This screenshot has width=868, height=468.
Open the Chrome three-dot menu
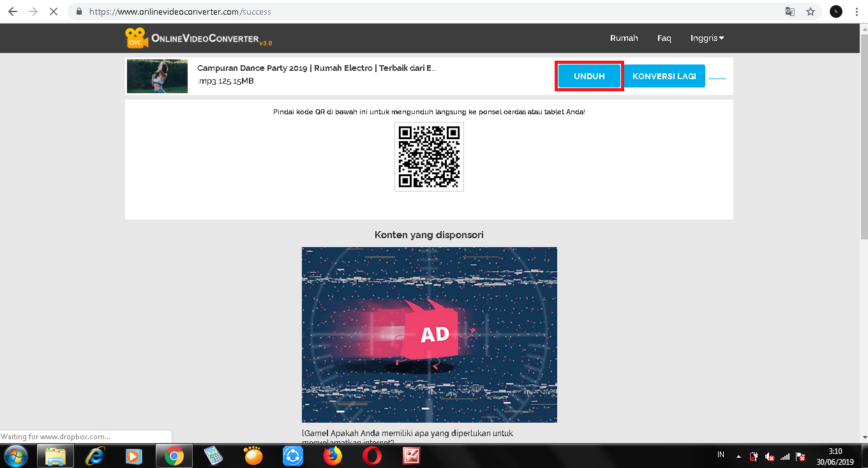pos(857,11)
